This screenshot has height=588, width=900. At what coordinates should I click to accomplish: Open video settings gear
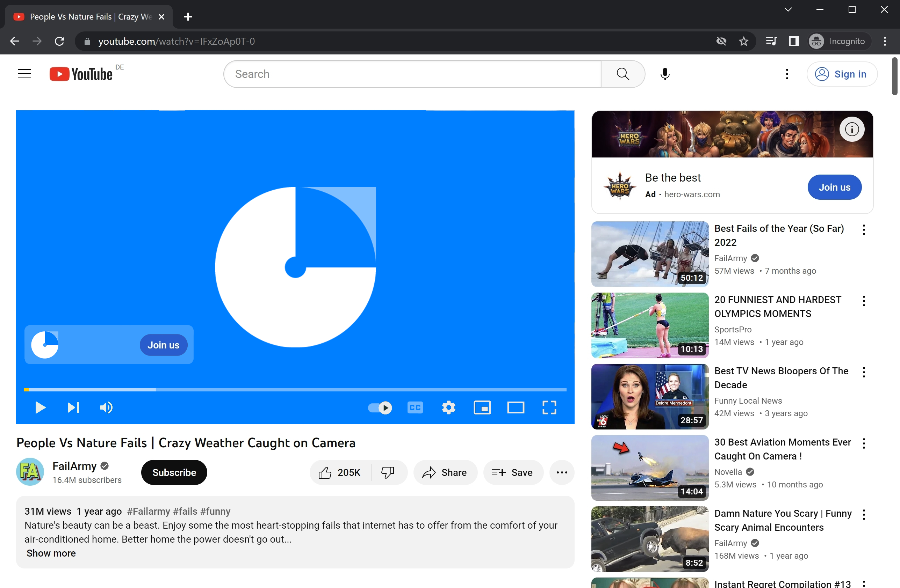coord(448,408)
